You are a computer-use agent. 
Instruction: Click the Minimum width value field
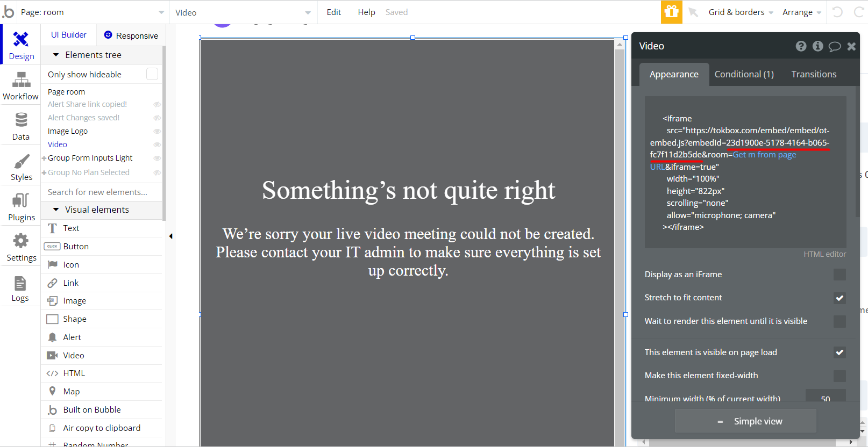(825, 398)
